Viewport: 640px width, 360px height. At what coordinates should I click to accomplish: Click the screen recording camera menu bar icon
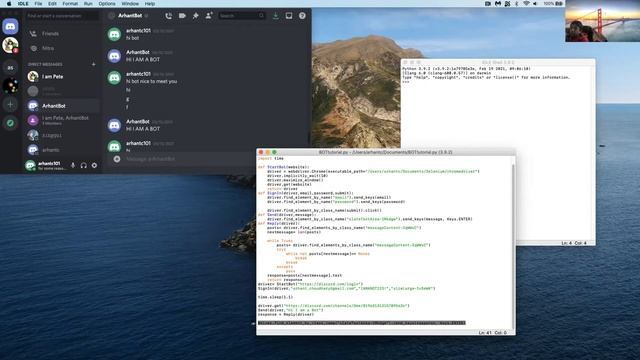coord(488,4)
